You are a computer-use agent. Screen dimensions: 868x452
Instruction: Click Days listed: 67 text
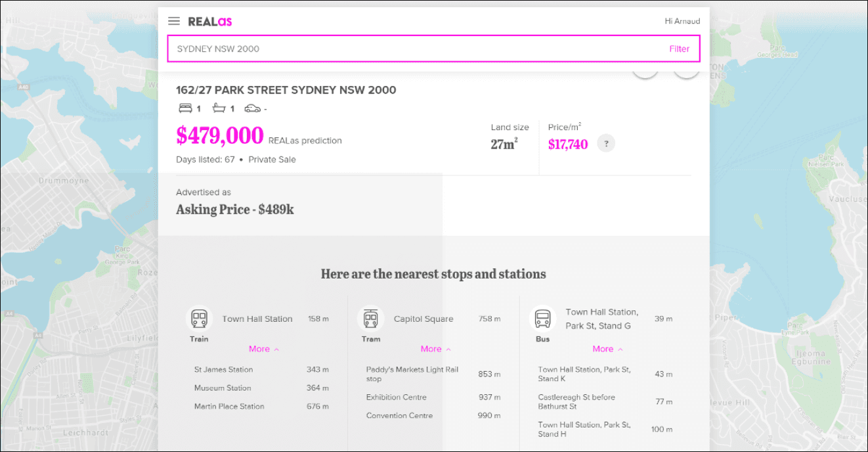coord(206,159)
